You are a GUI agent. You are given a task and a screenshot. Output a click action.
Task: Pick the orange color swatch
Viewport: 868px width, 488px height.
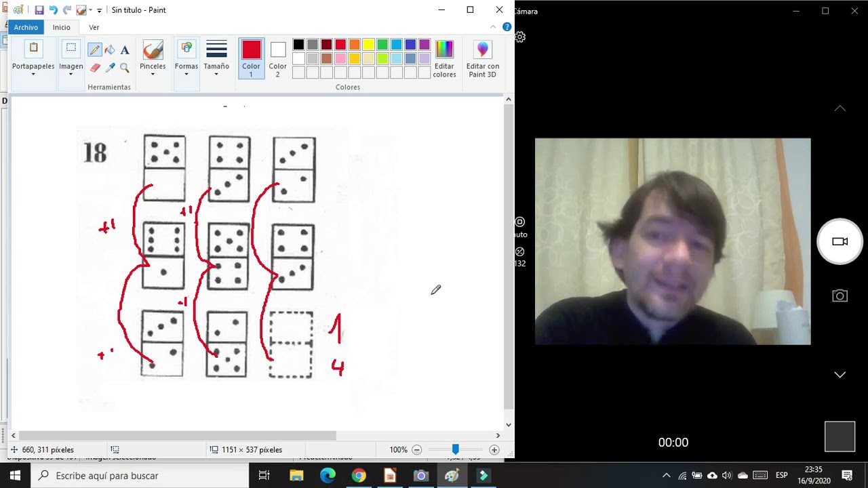355,45
